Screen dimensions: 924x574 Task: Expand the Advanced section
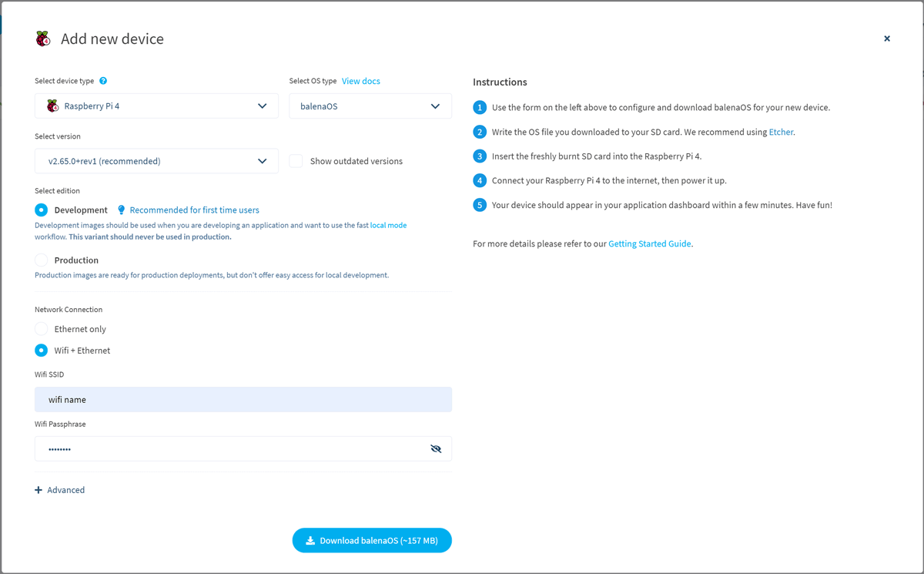click(59, 489)
